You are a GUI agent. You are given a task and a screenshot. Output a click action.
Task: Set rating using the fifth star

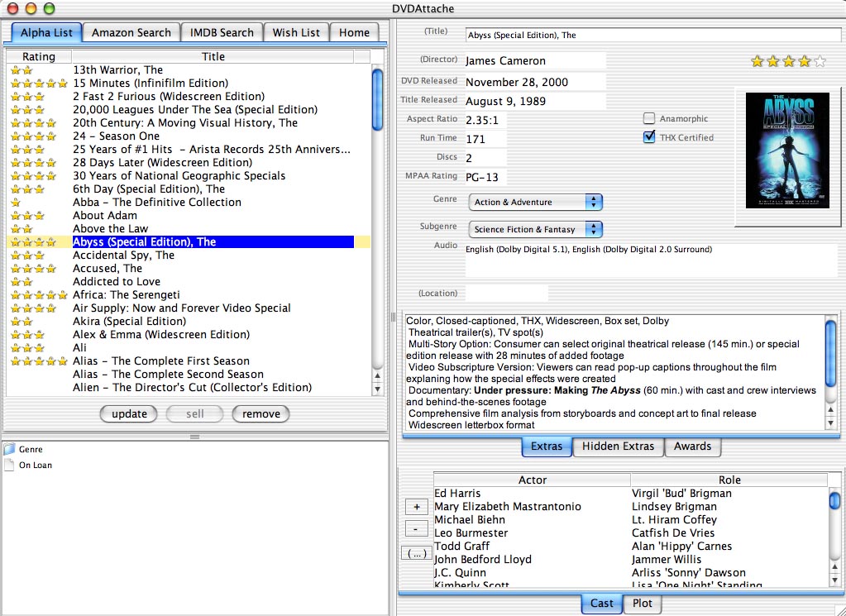click(x=820, y=61)
